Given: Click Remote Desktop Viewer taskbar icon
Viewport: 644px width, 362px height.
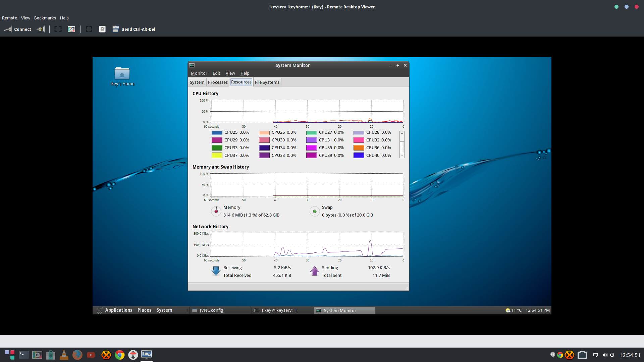Looking at the screenshot, I should [147, 355].
